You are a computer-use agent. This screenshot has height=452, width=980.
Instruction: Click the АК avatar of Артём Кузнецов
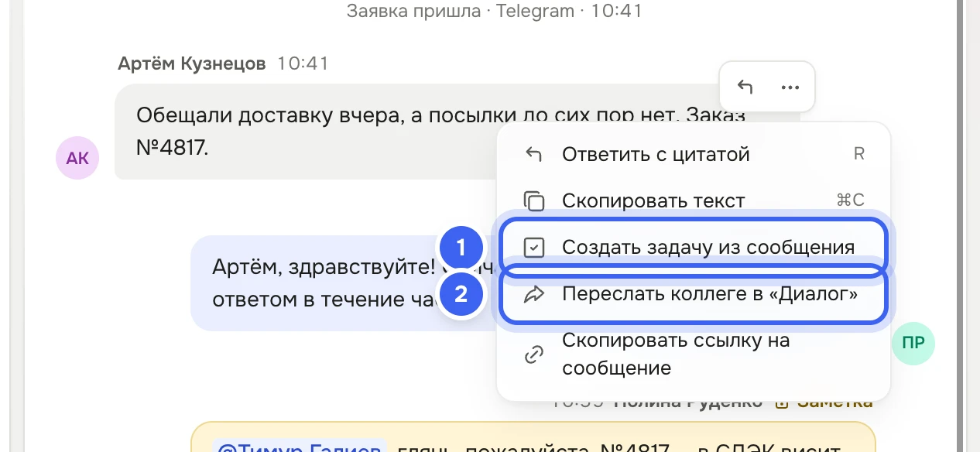tap(77, 159)
